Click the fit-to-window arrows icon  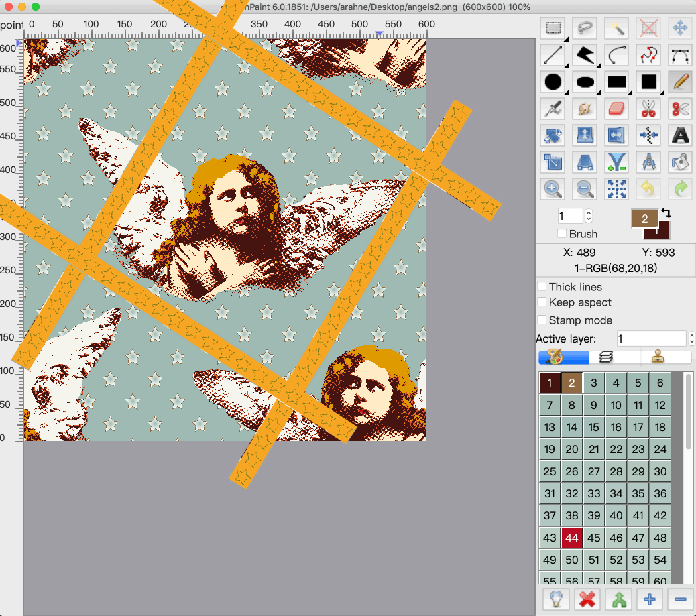point(617,189)
